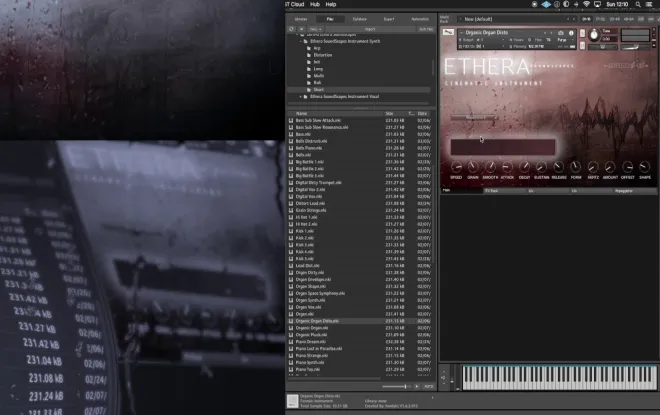The height and width of the screenshot is (415, 660).
Task: Select the Long folder in tree
Action: pos(318,69)
